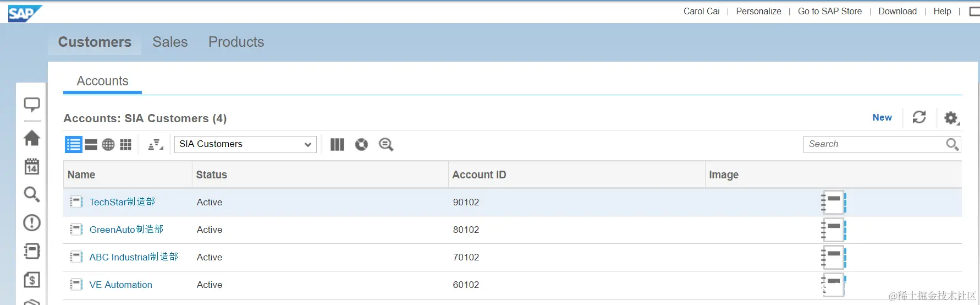The width and height of the screenshot is (980, 305).
Task: Open the dollar document sidebar icon
Action: pyautogui.click(x=32, y=280)
